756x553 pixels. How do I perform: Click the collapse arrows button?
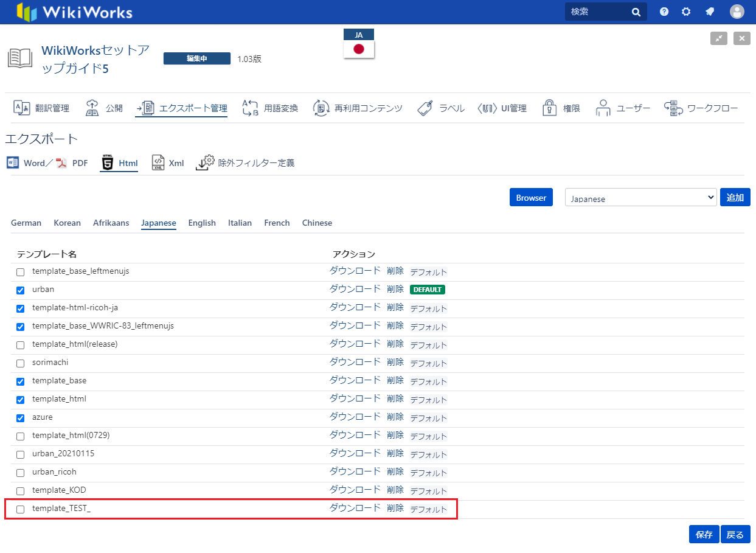coord(719,38)
